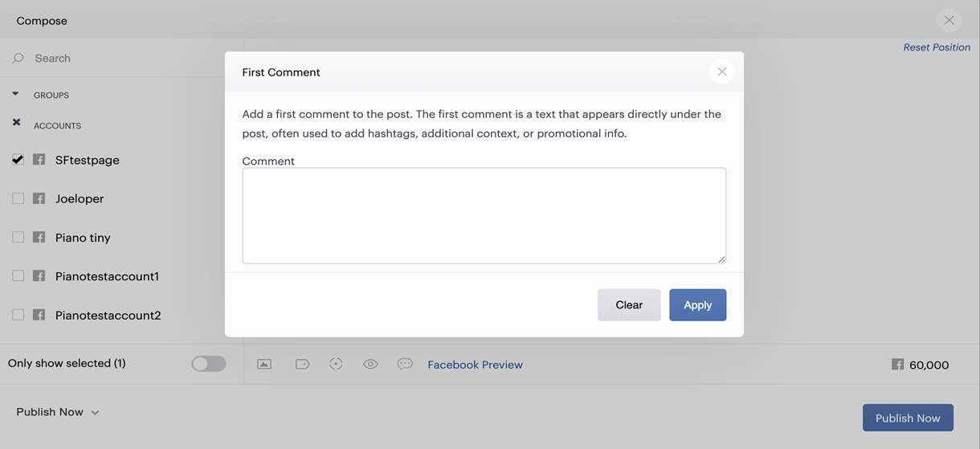980x449 pixels.
Task: Apply the first comment
Action: (697, 304)
